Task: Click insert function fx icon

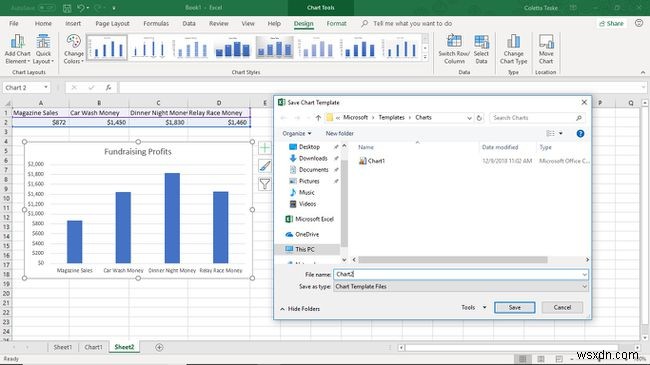Action: point(108,88)
